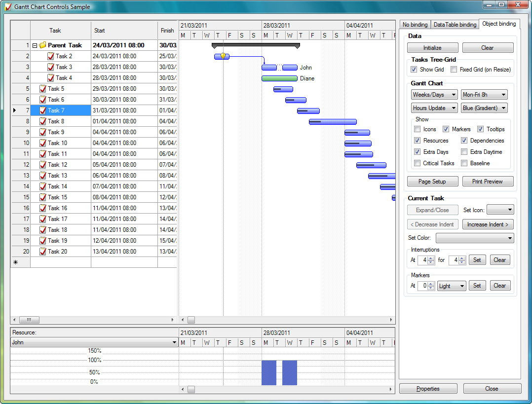Enable the Critical Tasks checkbox

[417, 163]
